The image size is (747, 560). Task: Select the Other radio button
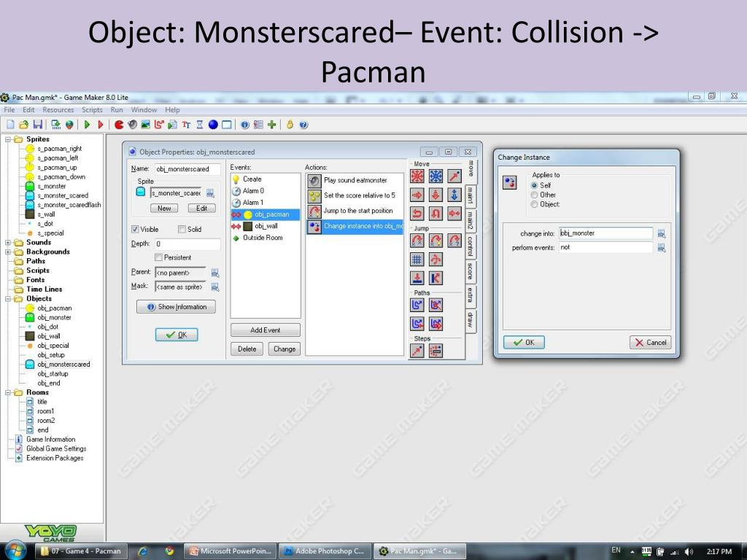click(534, 195)
